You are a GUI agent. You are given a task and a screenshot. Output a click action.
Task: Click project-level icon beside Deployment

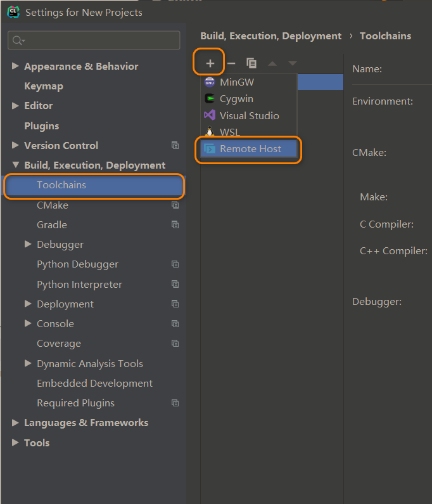pyautogui.click(x=175, y=304)
